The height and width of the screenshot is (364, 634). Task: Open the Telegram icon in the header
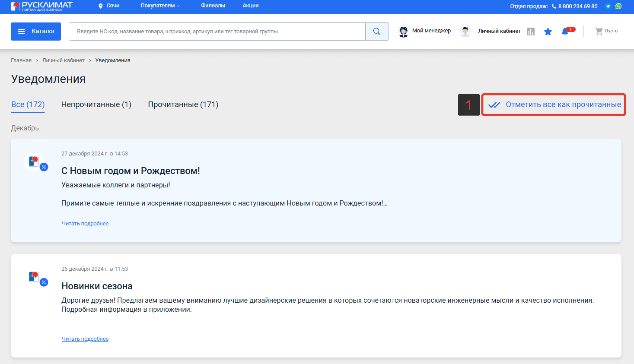[608, 6]
